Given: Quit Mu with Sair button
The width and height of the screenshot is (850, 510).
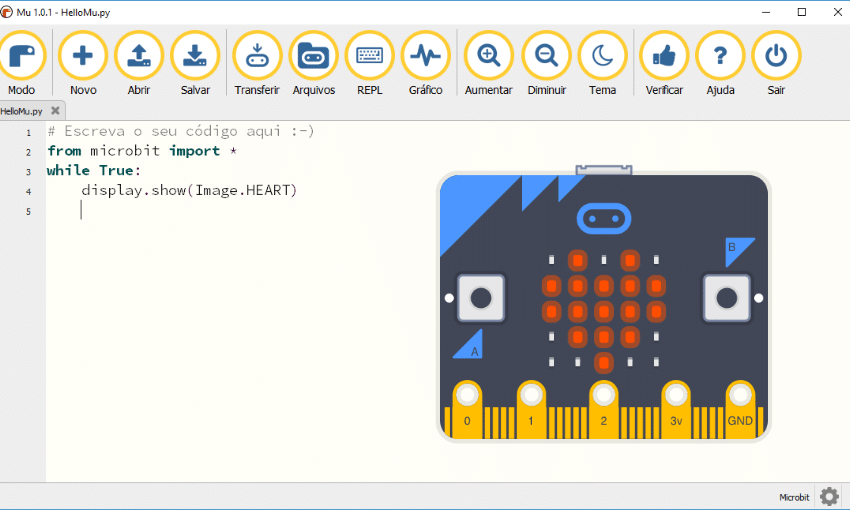Looking at the screenshot, I should tap(776, 57).
